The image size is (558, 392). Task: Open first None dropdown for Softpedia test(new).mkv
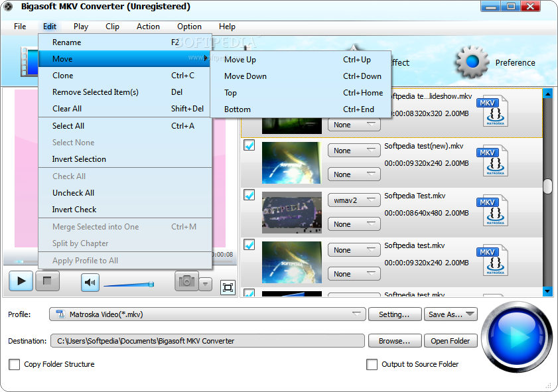pyautogui.click(x=354, y=151)
